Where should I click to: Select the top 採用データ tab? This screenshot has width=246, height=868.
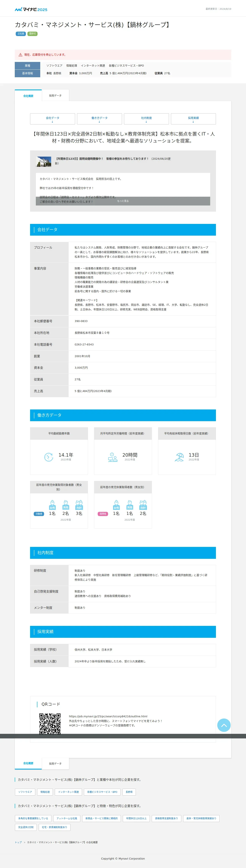tap(55, 95)
